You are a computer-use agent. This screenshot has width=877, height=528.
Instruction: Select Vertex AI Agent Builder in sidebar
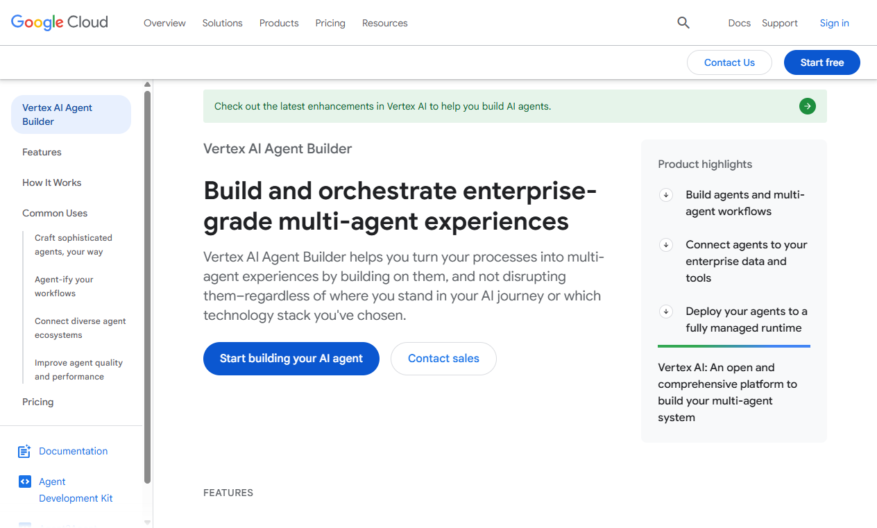[71, 115]
